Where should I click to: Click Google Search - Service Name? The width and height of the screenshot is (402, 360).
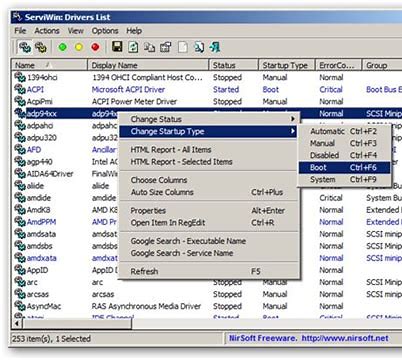point(209,253)
